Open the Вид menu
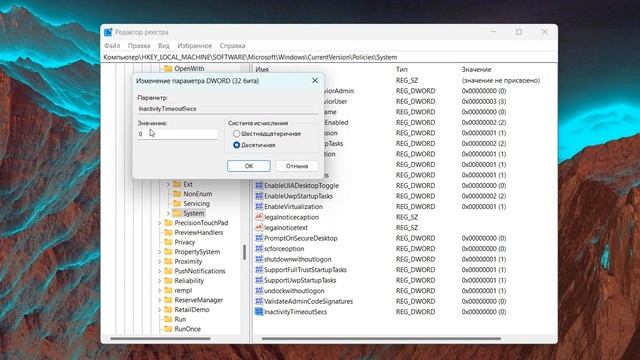 [164, 46]
